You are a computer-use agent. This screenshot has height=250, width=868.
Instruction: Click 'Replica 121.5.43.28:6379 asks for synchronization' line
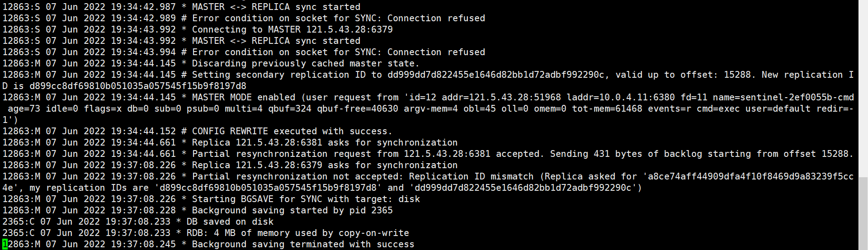click(x=325, y=165)
